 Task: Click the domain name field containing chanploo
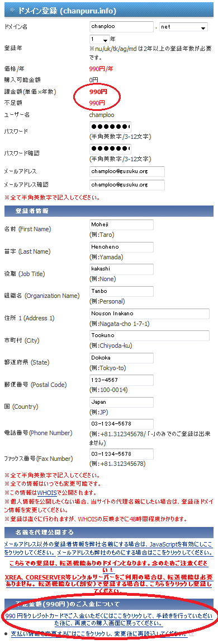coord(121,27)
